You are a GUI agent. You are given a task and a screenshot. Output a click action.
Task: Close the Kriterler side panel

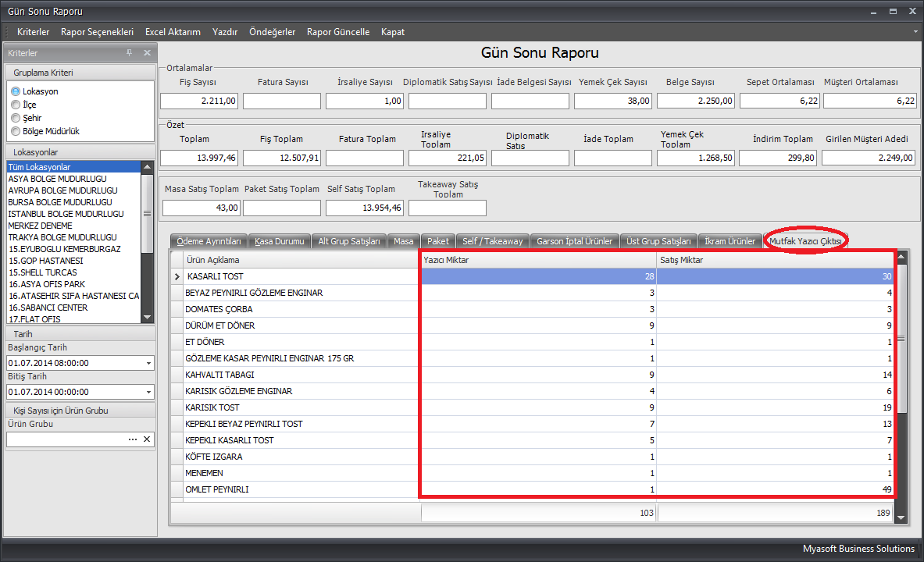click(x=147, y=53)
